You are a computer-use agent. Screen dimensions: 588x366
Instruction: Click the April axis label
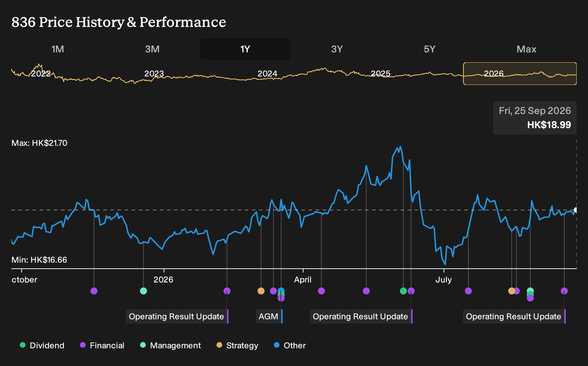tap(303, 280)
